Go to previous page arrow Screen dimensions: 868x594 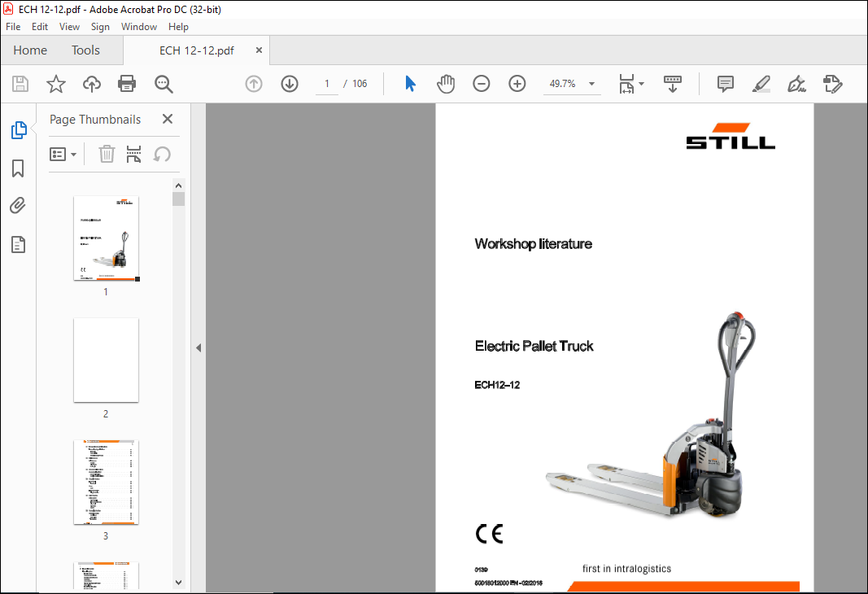click(x=254, y=84)
